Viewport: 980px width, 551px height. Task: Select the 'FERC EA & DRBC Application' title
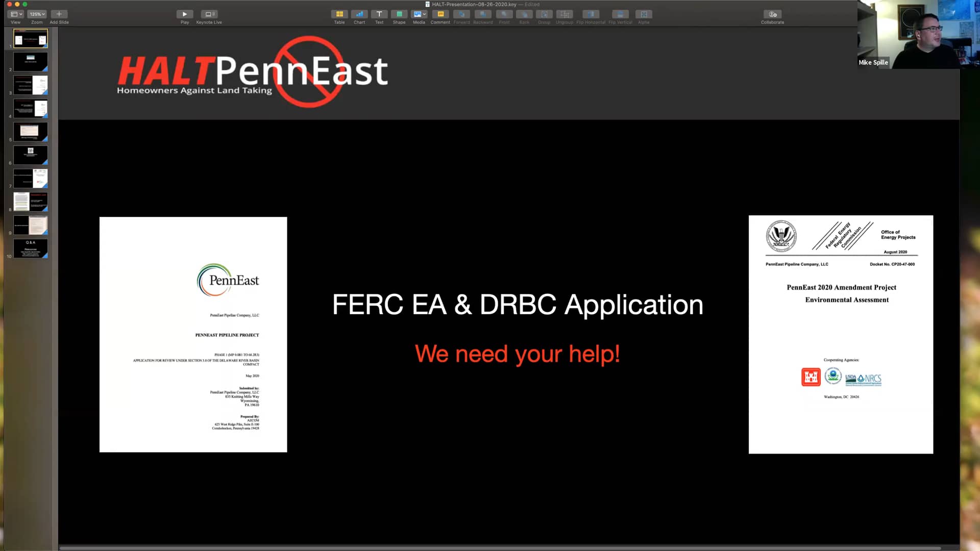click(518, 305)
